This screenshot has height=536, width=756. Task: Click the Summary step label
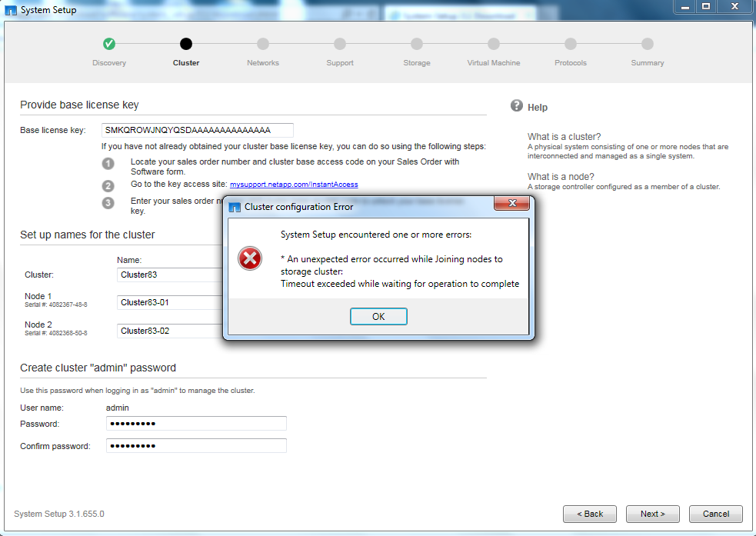(x=648, y=62)
